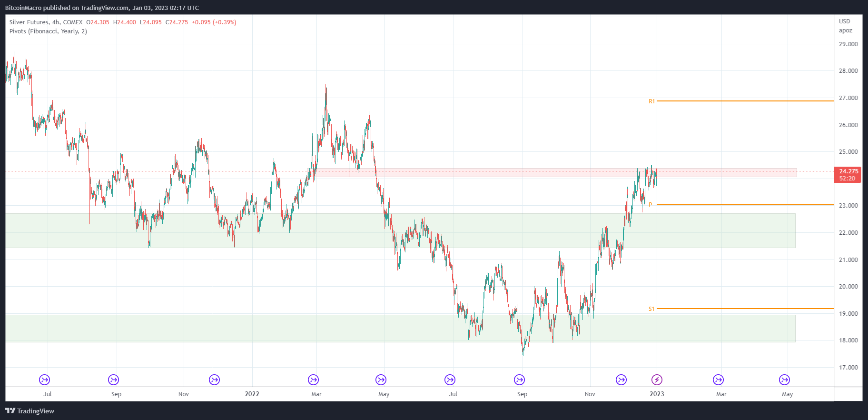This screenshot has width=868, height=420.
Task: Click the change value +0.095 (+0.39%)
Action: tap(214, 22)
